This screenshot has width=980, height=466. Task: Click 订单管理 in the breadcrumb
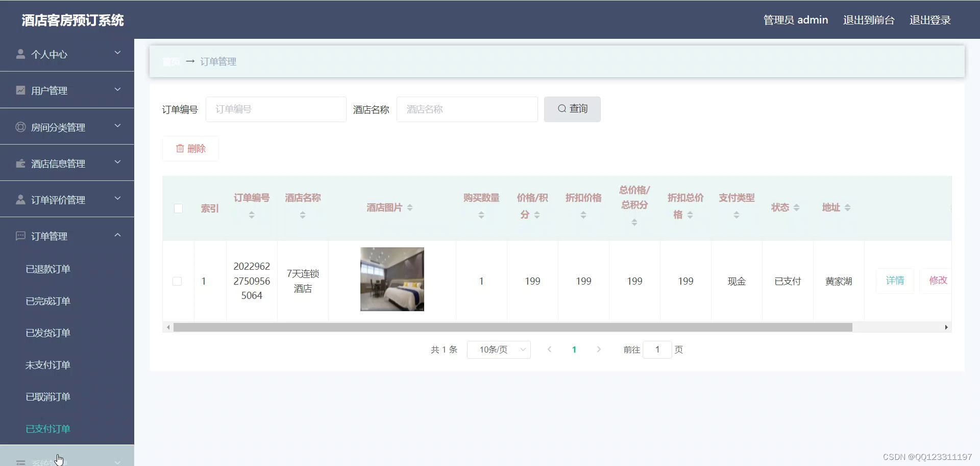218,61
